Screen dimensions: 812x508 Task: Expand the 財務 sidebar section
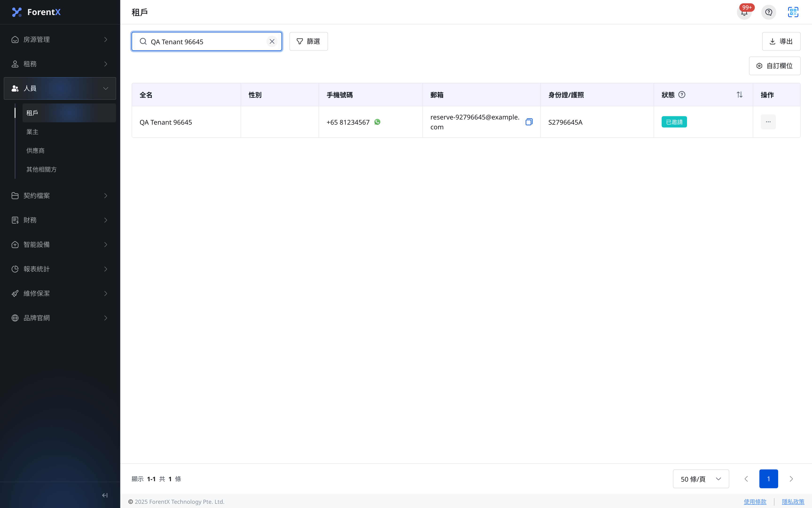click(x=60, y=220)
